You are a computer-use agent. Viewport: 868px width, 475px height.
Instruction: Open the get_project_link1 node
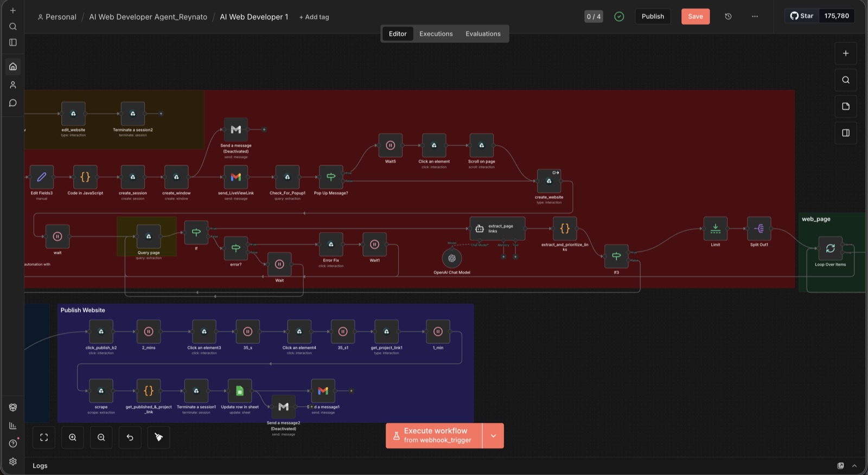click(x=386, y=332)
